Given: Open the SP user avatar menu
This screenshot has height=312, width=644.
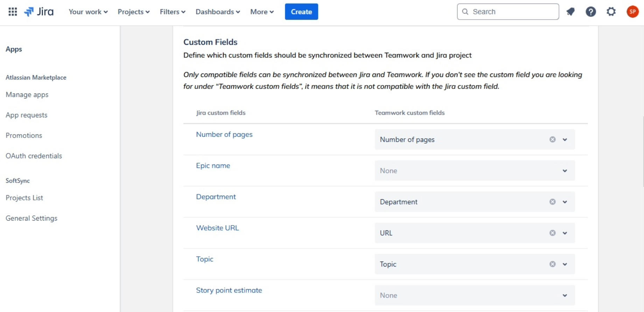Looking at the screenshot, I should point(632,12).
